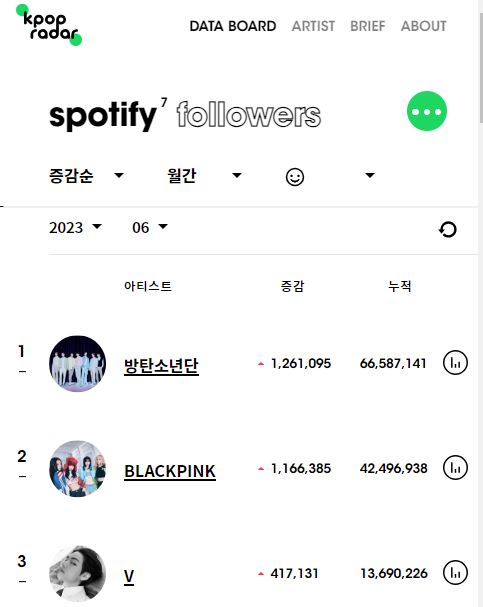Screen dimensions: 483x607
Task: Click the smiley face filter icon
Action: [x=295, y=177]
